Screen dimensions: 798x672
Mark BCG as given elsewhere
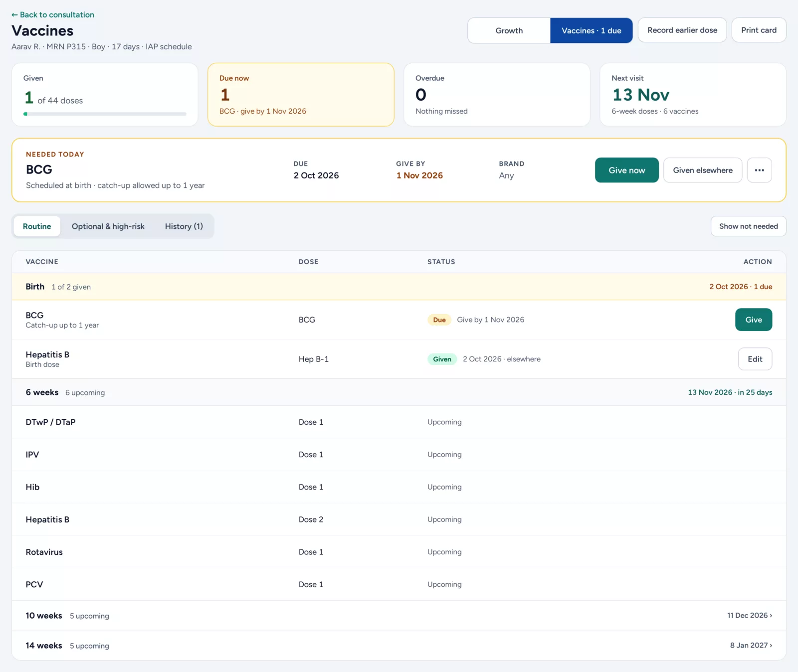pos(702,170)
